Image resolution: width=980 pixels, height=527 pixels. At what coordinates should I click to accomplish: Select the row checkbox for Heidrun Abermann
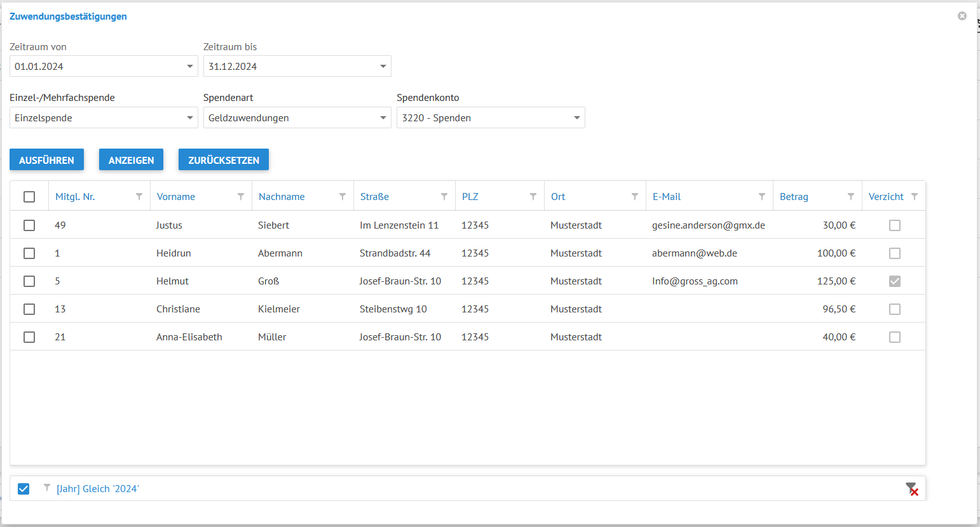[x=29, y=253]
